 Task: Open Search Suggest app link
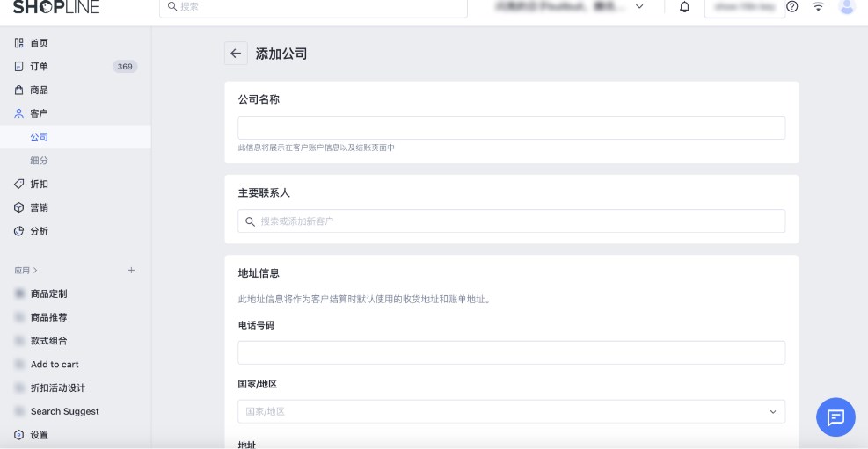pos(65,411)
